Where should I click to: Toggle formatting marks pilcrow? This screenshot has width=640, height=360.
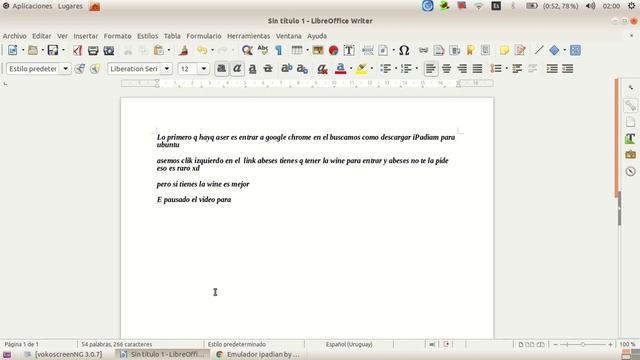[278, 50]
